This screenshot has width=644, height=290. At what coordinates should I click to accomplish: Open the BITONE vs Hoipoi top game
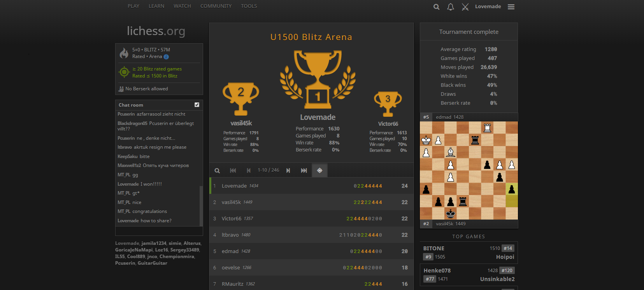pyautogui.click(x=469, y=252)
